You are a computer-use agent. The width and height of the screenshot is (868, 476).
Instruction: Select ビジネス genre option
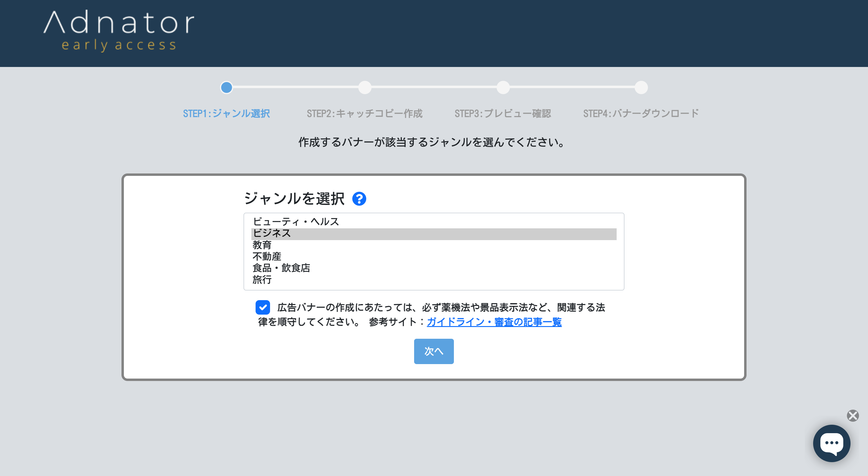pyautogui.click(x=434, y=234)
